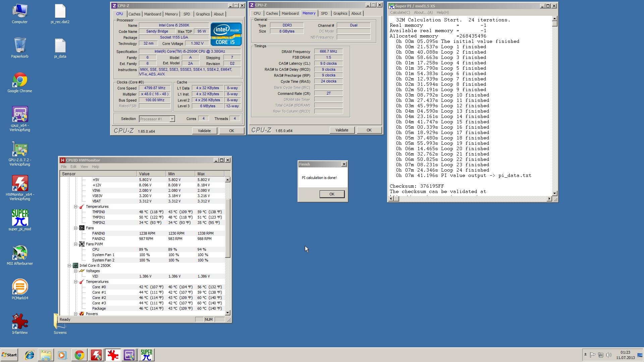Launch IrfanView from the desktop
The image size is (644, 362).
click(19, 324)
